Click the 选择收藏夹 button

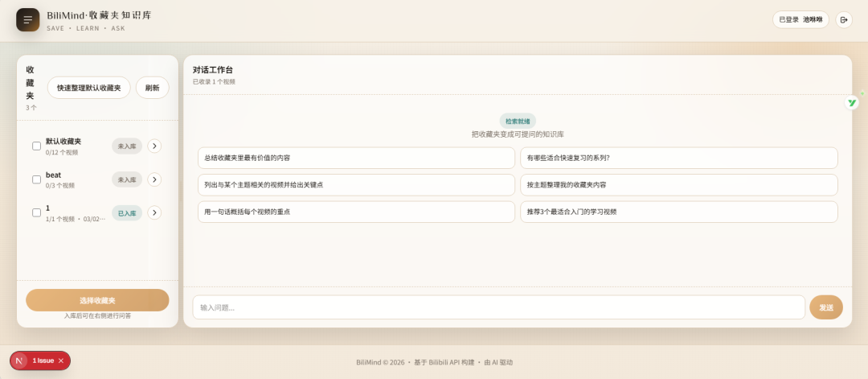pos(97,300)
